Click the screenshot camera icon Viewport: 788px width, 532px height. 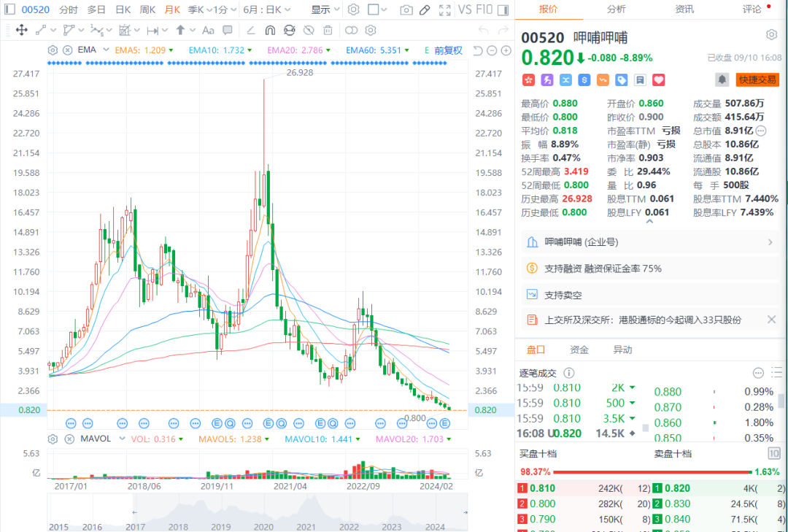pos(406,9)
